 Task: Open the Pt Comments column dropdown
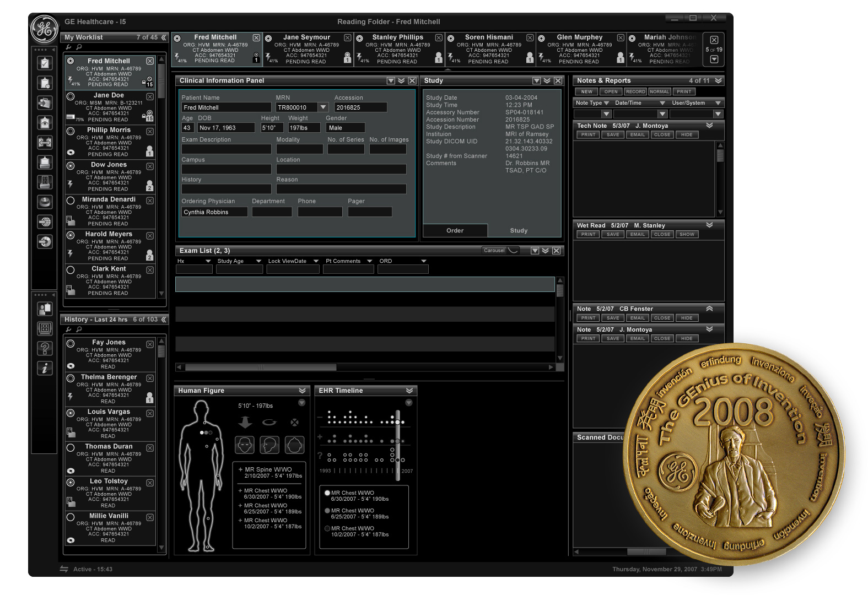(369, 261)
